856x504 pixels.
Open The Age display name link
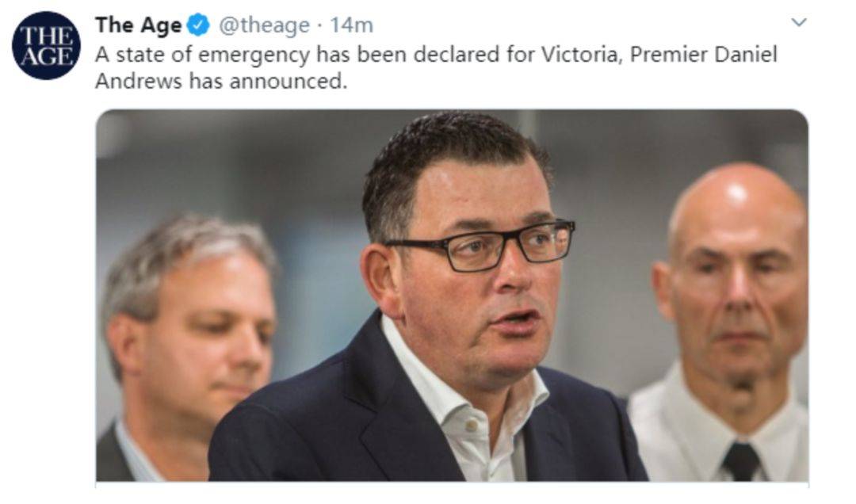(138, 25)
